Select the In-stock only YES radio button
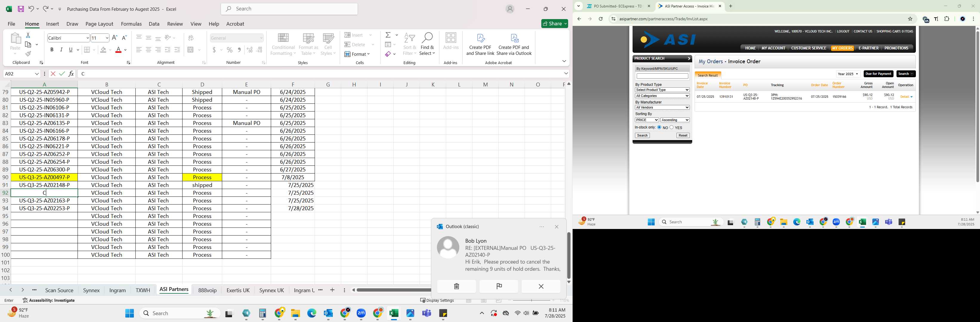 [671, 127]
